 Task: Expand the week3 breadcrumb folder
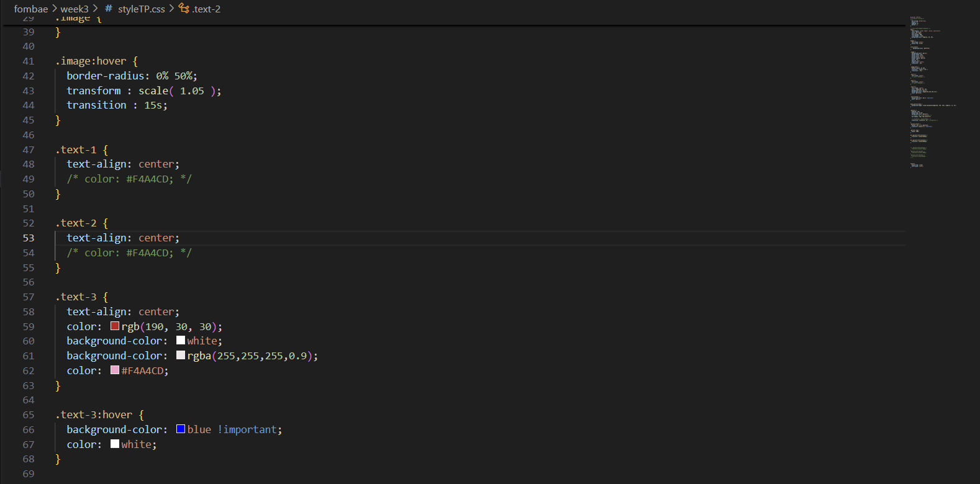coord(75,9)
